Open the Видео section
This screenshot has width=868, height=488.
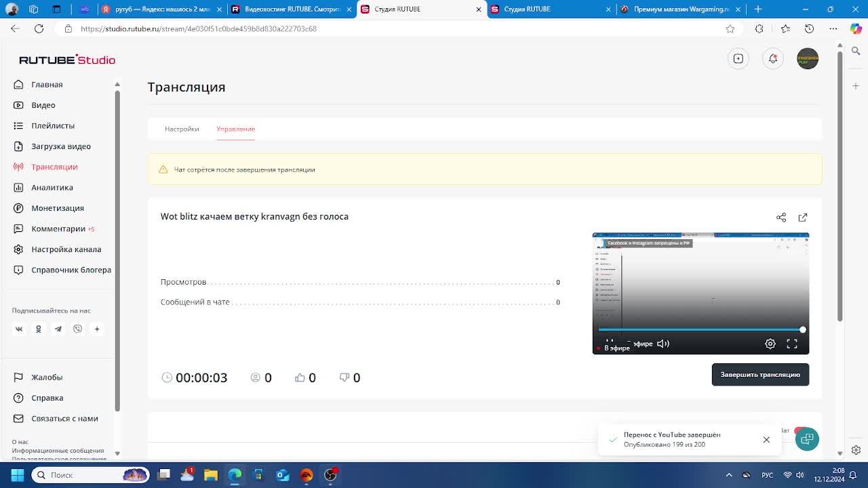click(43, 105)
